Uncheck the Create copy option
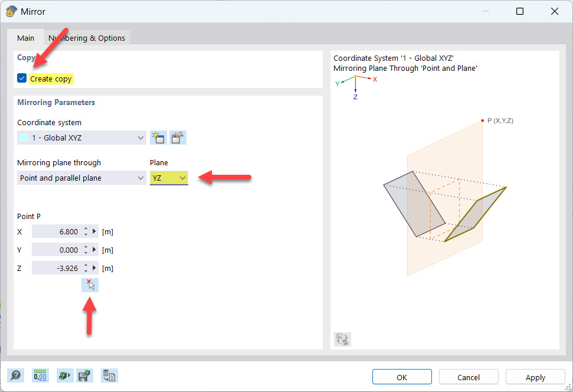The width and height of the screenshot is (573, 392). click(21, 77)
